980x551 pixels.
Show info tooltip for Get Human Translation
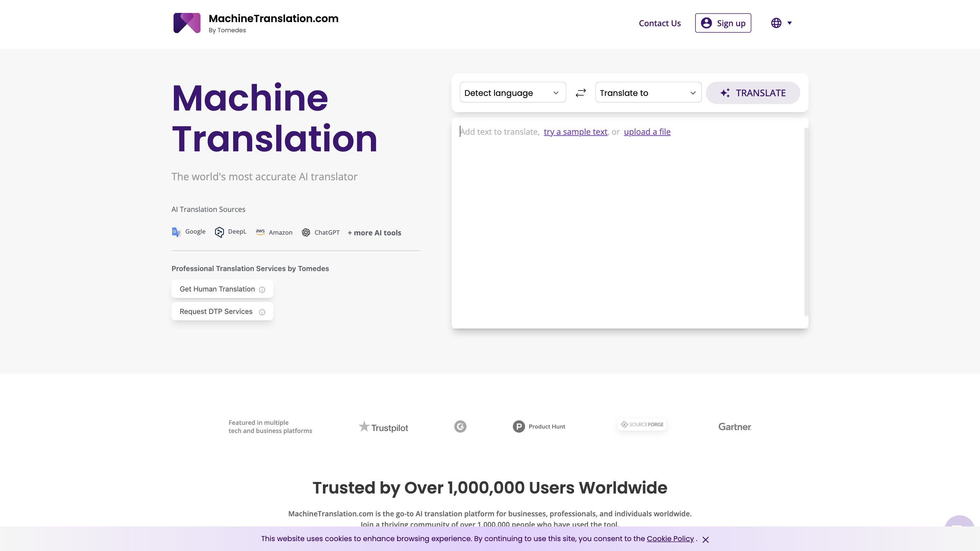[x=262, y=290]
